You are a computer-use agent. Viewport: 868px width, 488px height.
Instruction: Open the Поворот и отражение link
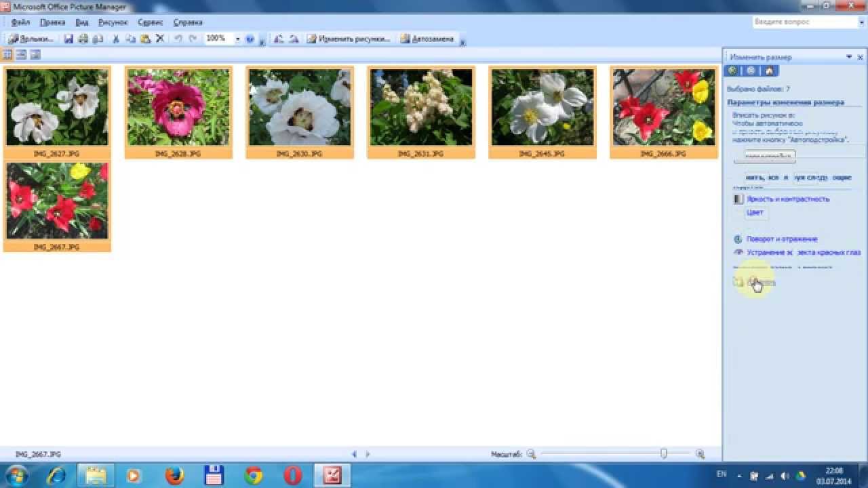tap(782, 239)
